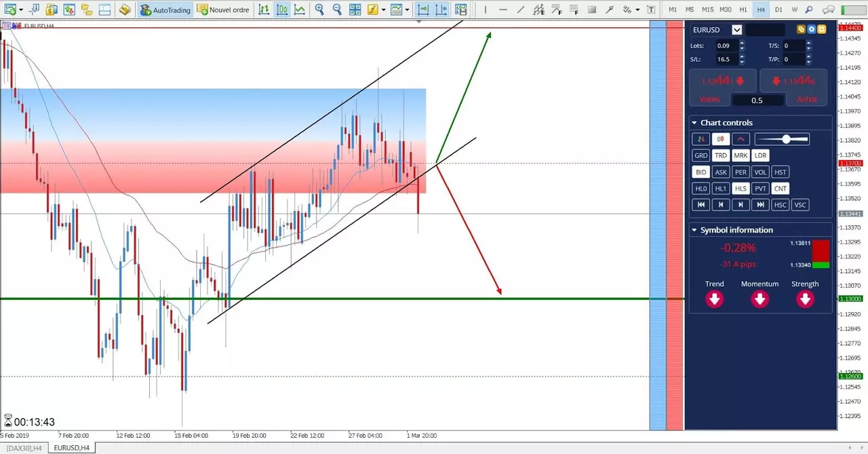
Task: Zoom in on the chart
Action: [x=319, y=10]
